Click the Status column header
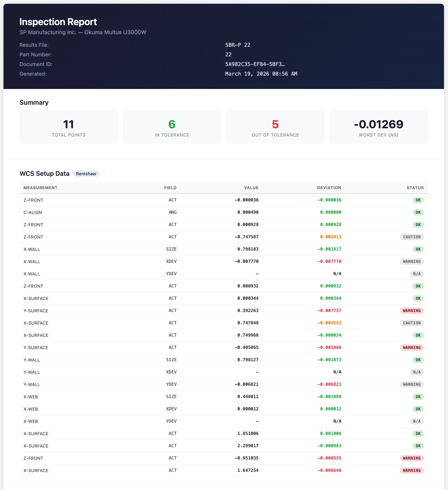448x490 pixels. point(415,188)
